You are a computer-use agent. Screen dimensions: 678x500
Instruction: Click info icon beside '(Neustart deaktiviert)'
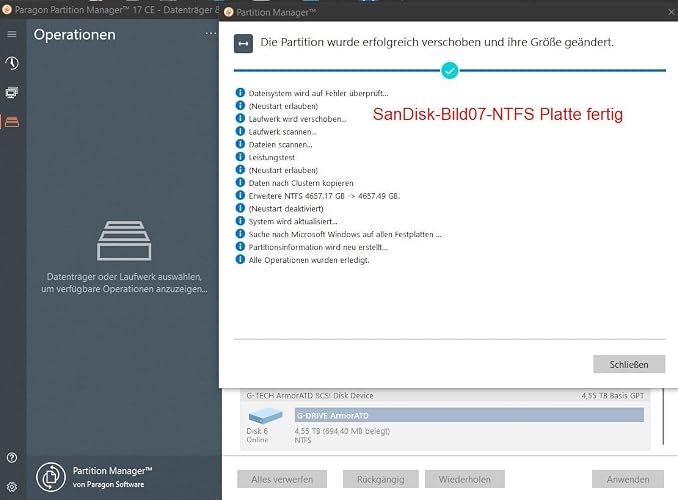coord(240,208)
